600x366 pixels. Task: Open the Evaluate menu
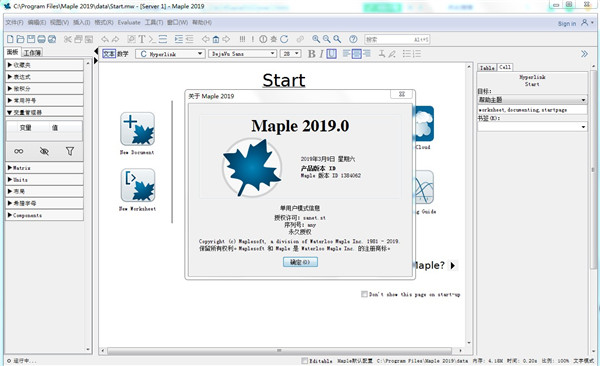[129, 23]
